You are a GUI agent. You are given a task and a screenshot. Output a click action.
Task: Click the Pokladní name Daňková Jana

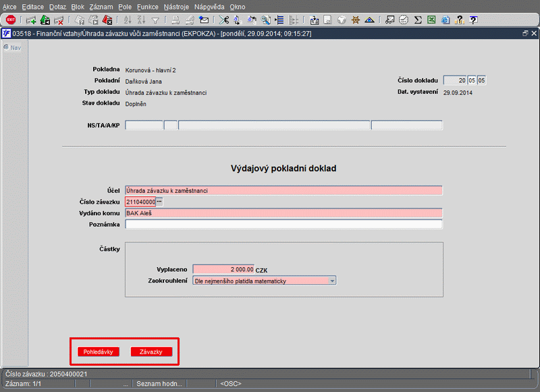143,82
